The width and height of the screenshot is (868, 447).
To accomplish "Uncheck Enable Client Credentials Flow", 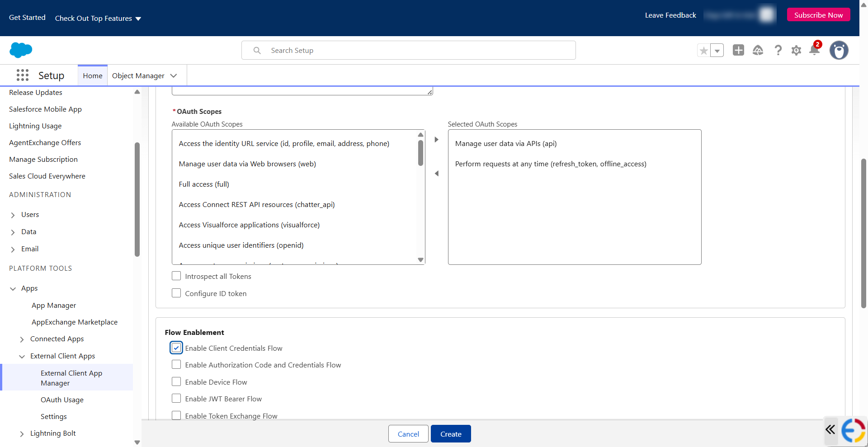I will pyautogui.click(x=176, y=348).
